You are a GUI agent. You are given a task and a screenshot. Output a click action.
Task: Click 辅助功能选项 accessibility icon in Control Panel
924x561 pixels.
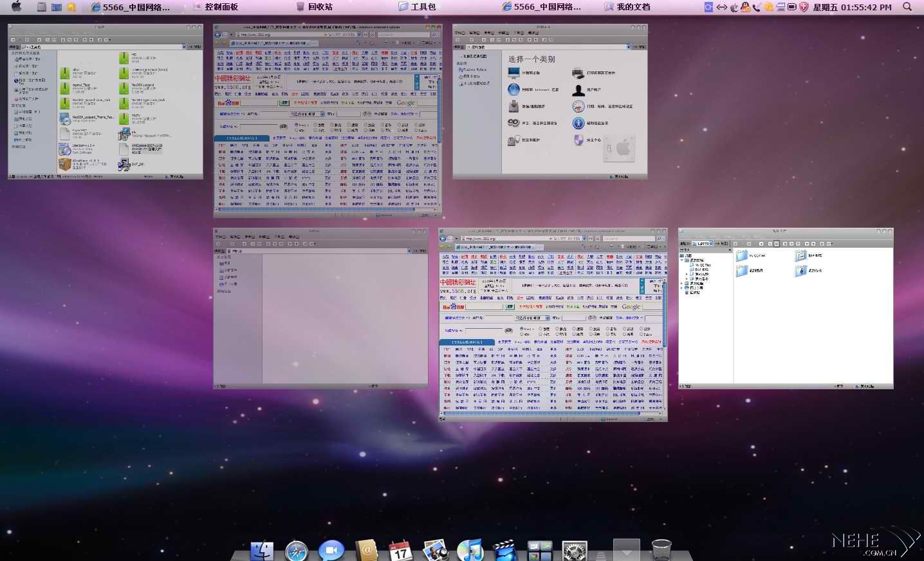tap(578, 123)
